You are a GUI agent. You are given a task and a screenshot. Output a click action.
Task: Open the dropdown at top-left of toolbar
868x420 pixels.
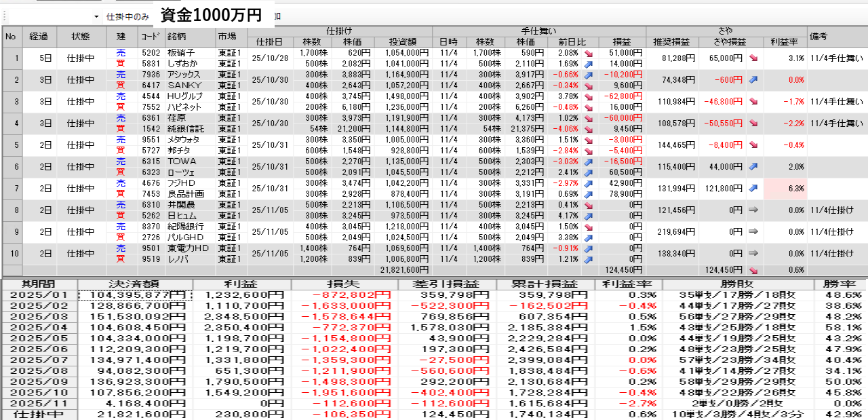pos(96,16)
